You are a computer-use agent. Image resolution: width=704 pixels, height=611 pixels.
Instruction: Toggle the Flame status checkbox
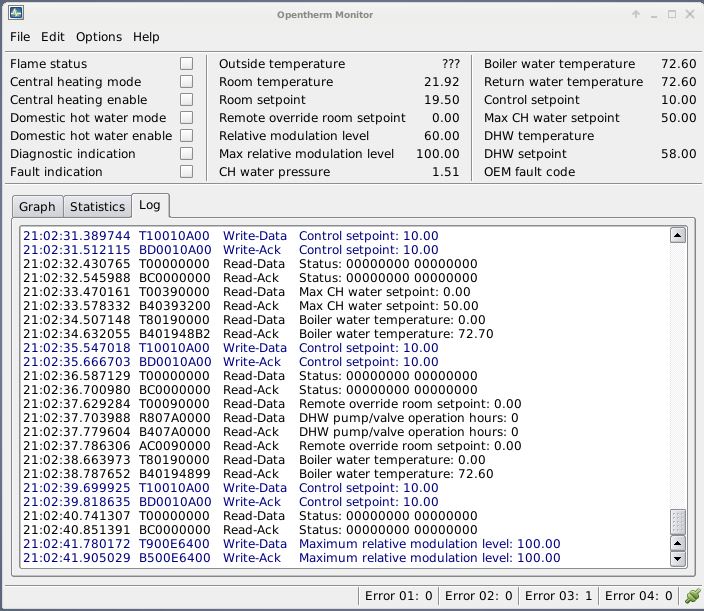(186, 63)
